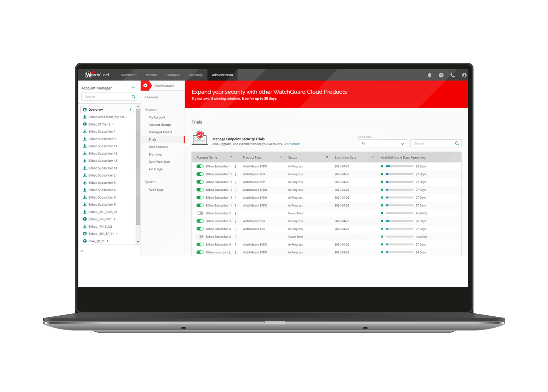Open the Configure tab

coord(173,75)
